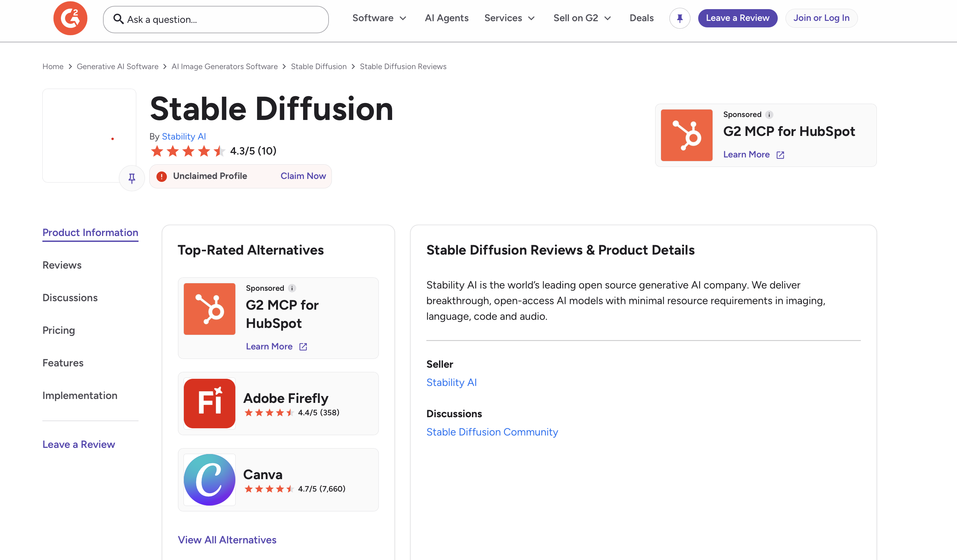
Task: Click the Stable Diffusion breadcrumb link
Action: pyautogui.click(x=319, y=66)
